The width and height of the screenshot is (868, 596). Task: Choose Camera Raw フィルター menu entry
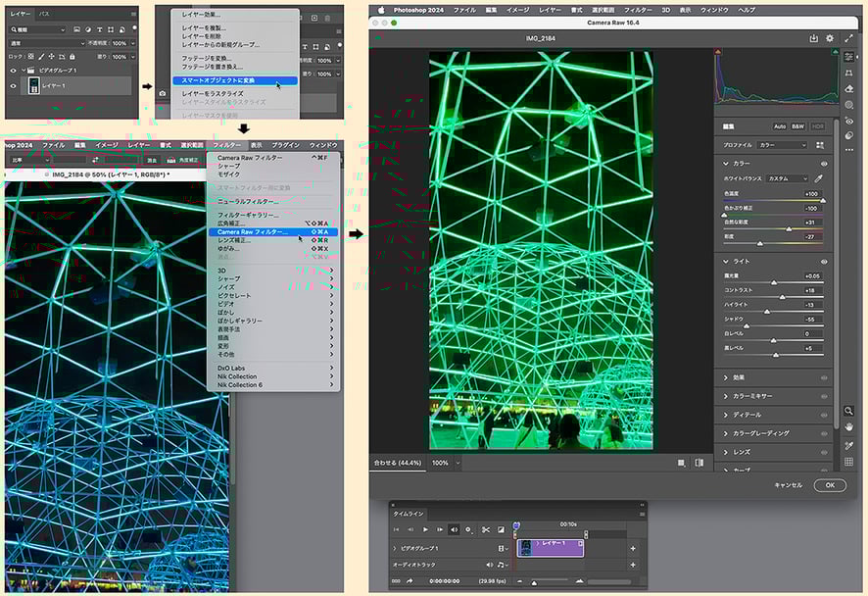(253, 232)
